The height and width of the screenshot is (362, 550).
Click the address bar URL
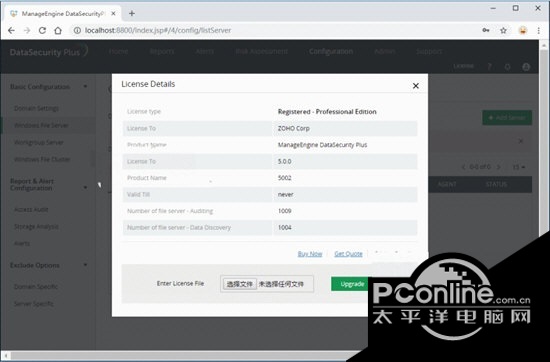tap(158, 31)
